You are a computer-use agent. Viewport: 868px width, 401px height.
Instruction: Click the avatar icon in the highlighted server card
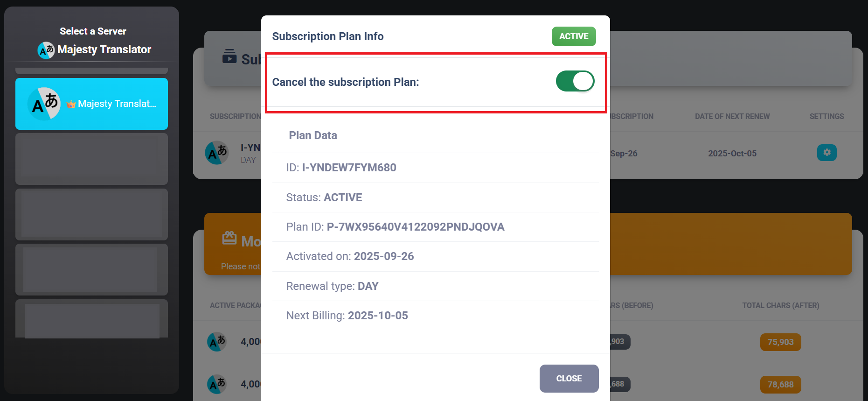[44, 104]
